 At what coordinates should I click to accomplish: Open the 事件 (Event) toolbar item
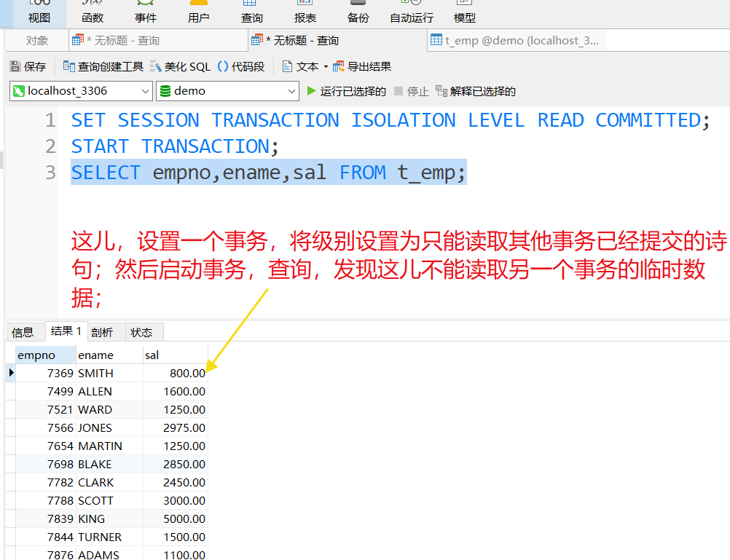point(145,13)
